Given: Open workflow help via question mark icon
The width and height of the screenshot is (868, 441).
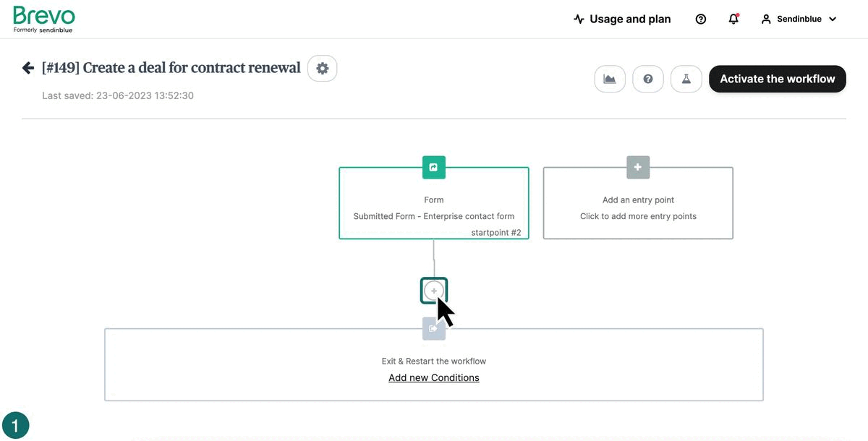Looking at the screenshot, I should (647, 79).
